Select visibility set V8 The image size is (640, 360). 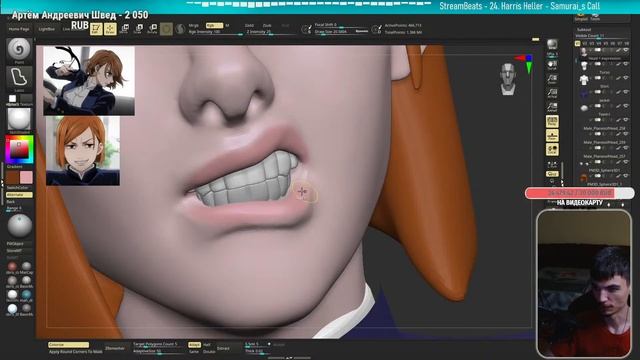627,43
